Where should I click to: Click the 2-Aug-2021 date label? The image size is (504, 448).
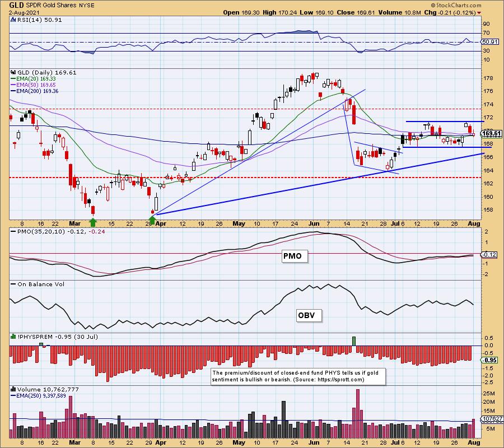pyautogui.click(x=24, y=12)
